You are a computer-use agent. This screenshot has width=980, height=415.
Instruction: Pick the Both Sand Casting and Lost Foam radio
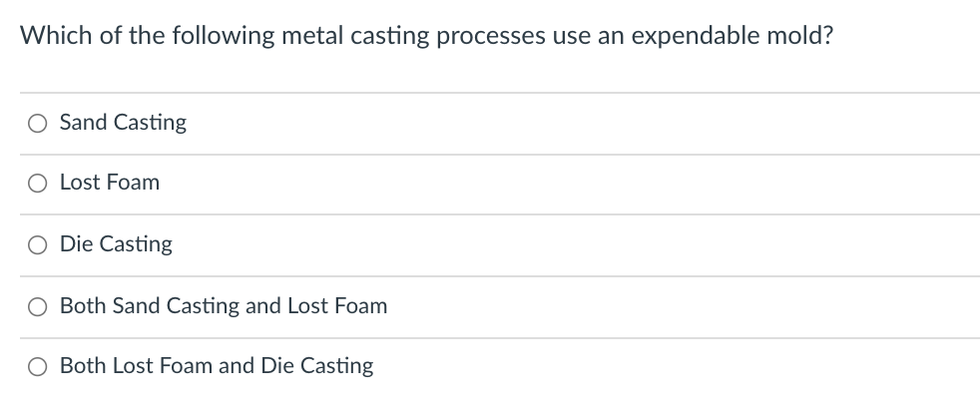tap(36, 306)
